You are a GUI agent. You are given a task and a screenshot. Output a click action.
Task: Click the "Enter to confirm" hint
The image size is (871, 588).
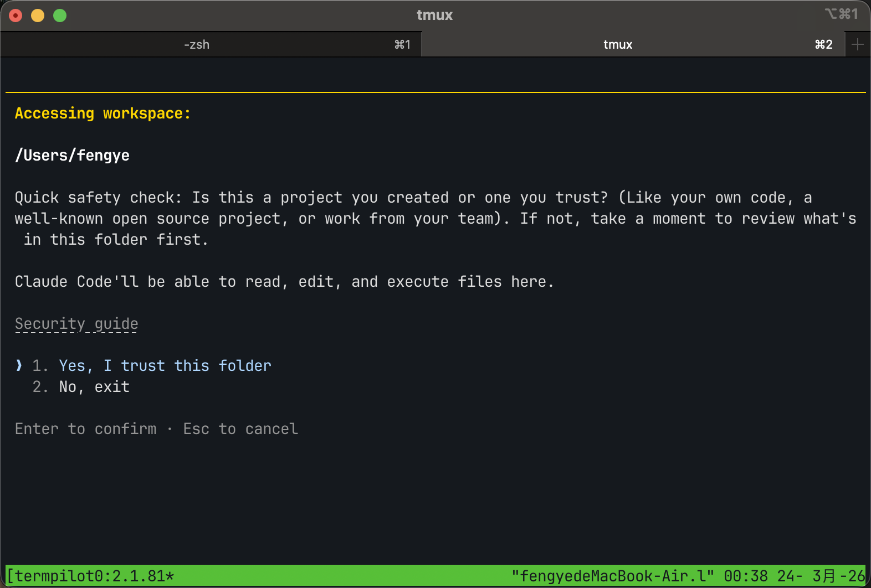point(85,429)
